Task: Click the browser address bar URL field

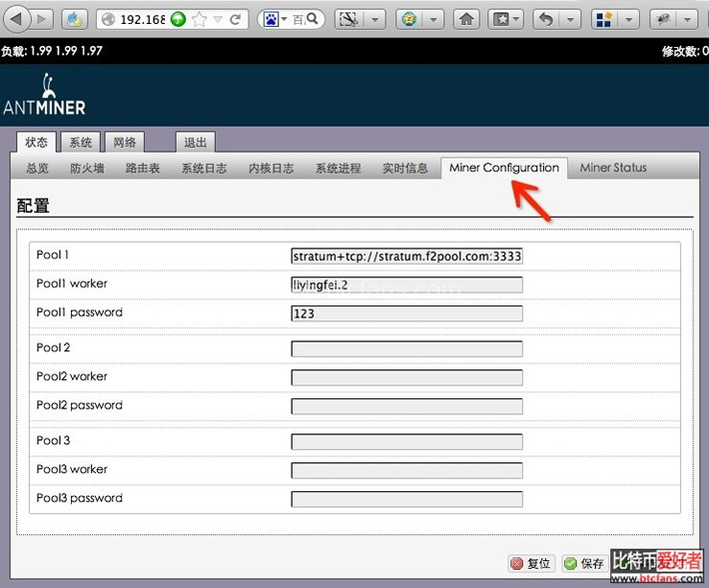Action: (143, 19)
